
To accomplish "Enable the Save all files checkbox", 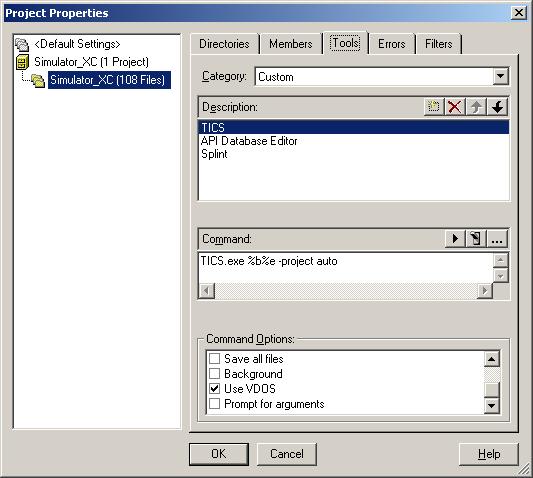I will pos(214,359).
